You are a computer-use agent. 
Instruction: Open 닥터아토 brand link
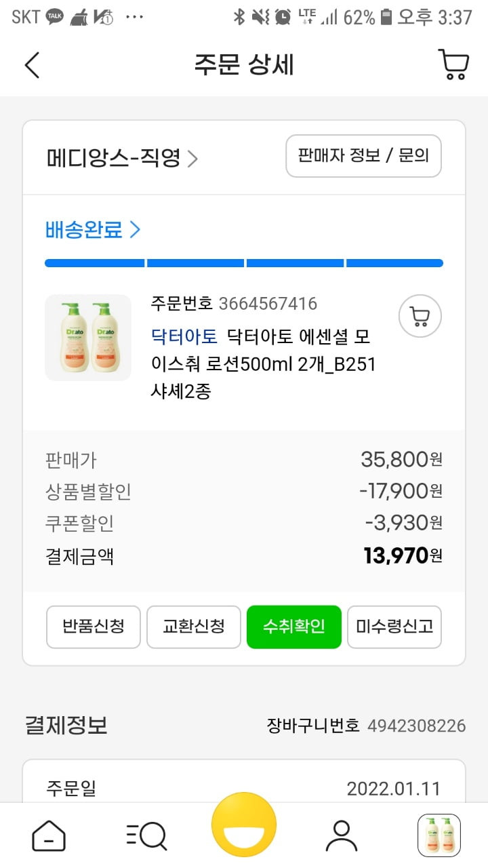pyautogui.click(x=184, y=336)
